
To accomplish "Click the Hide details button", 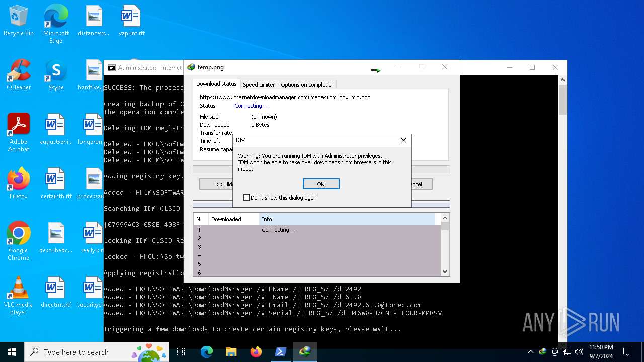I will click(216, 184).
